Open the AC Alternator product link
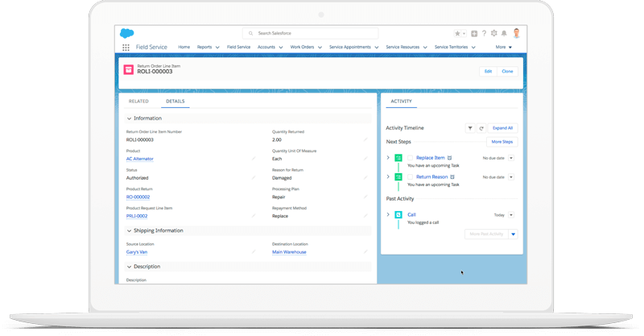Screen dimensions: 644x336 pyautogui.click(x=139, y=159)
